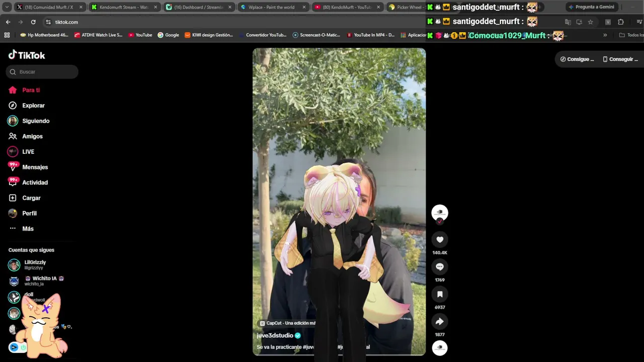This screenshot has width=644, height=362.
Task: Open the browser extensions puzzle icon
Action: coord(620,22)
